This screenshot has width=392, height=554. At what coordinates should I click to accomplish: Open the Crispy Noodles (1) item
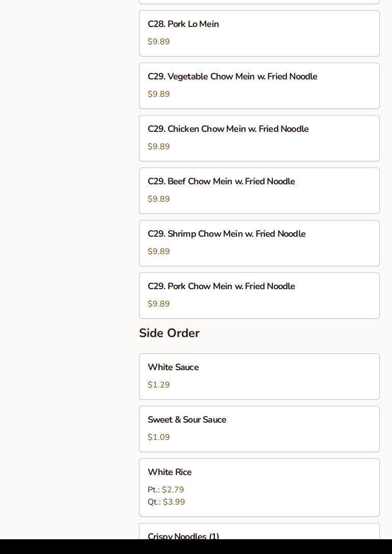183,536
